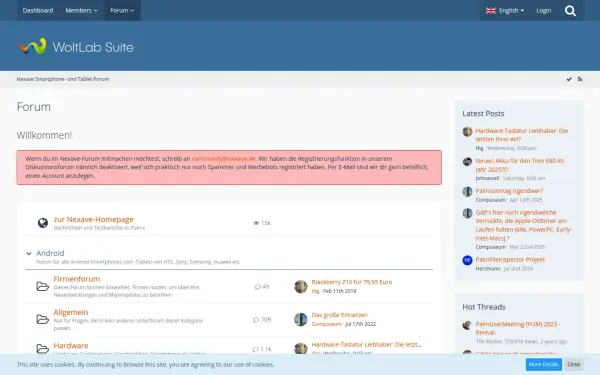The height and width of the screenshot is (375, 600).
Task: Open the search magnifier icon
Action: pos(570,11)
